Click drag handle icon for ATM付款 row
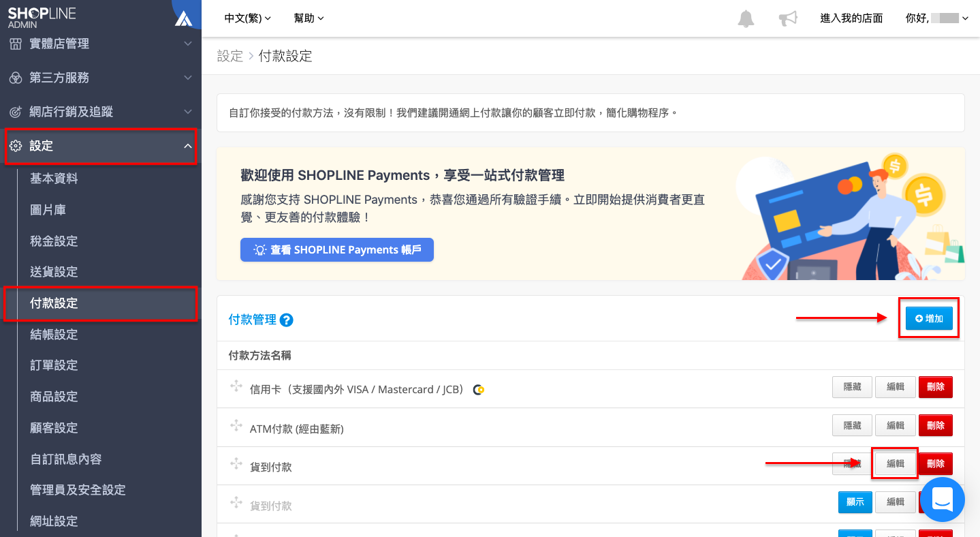 point(236,426)
